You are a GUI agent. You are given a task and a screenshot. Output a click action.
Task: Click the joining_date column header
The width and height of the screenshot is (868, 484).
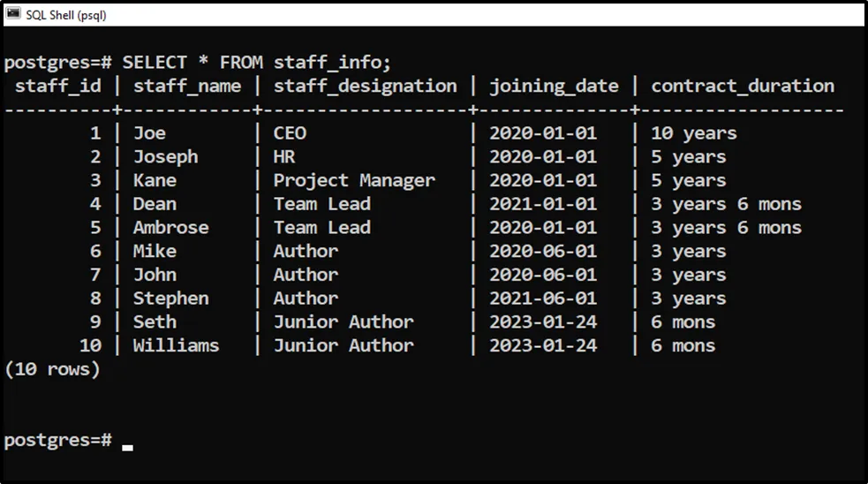[x=554, y=87]
